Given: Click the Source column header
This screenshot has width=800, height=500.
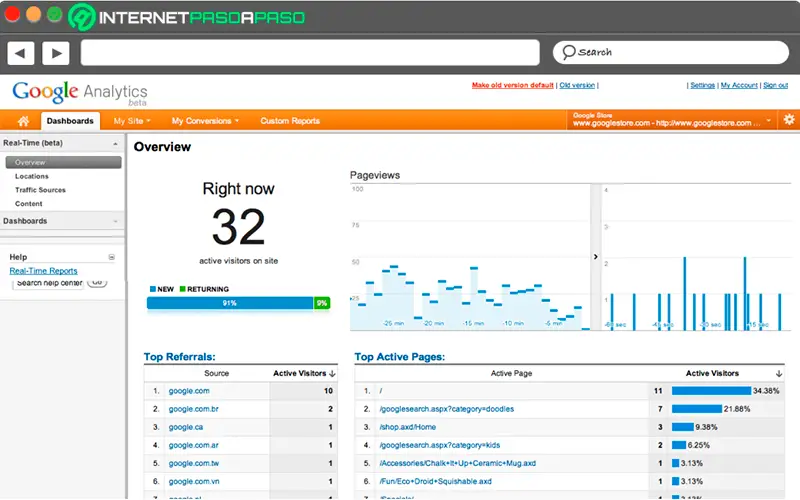Looking at the screenshot, I should click(x=216, y=373).
